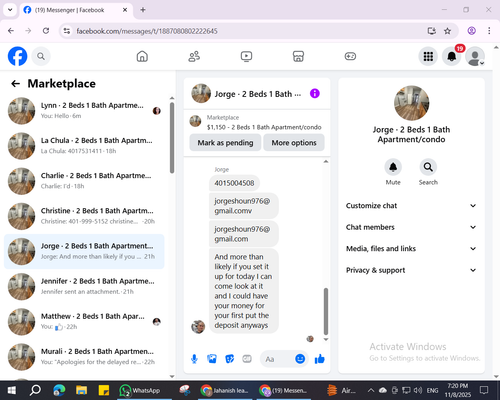Open Windows Start menu

point(12,390)
